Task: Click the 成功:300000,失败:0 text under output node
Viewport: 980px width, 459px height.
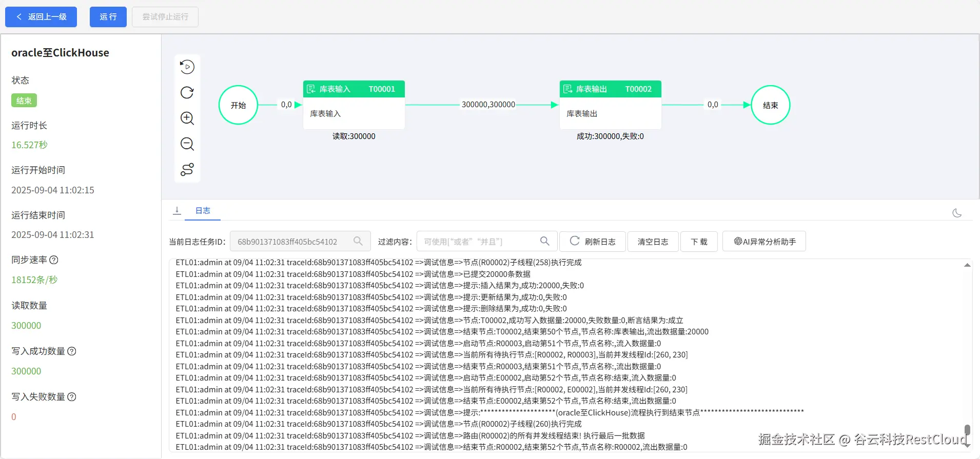Action: tap(611, 136)
